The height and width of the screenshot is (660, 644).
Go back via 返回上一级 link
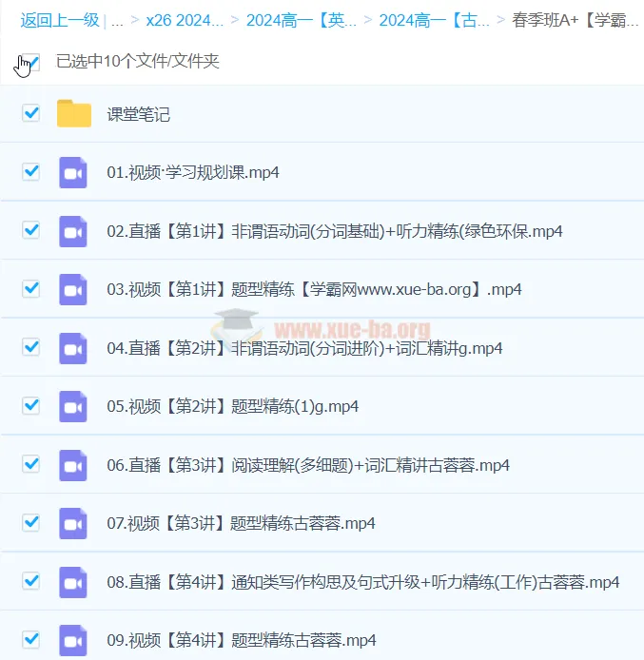[x=60, y=20]
